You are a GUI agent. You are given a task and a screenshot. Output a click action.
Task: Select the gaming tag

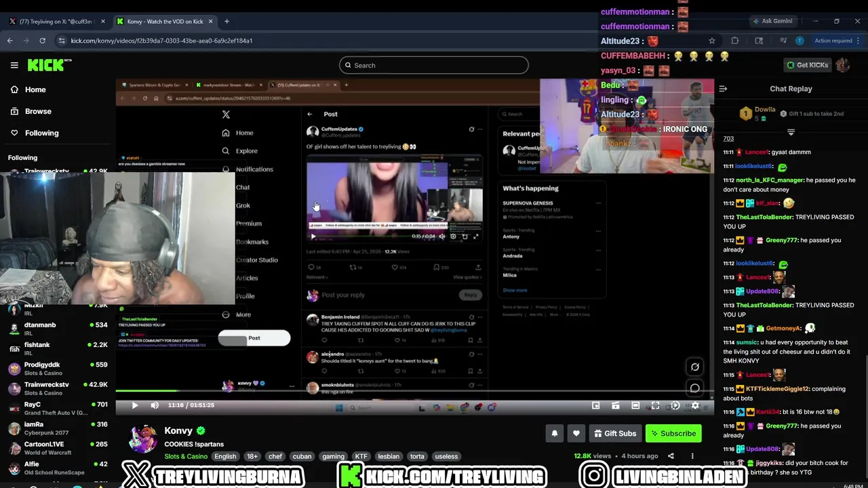tap(333, 456)
